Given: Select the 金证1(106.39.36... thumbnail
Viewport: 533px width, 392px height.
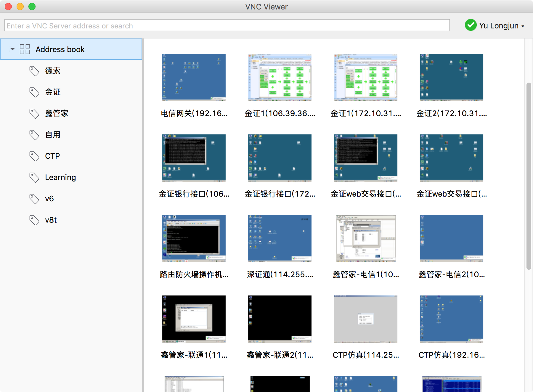Looking at the screenshot, I should pos(280,77).
